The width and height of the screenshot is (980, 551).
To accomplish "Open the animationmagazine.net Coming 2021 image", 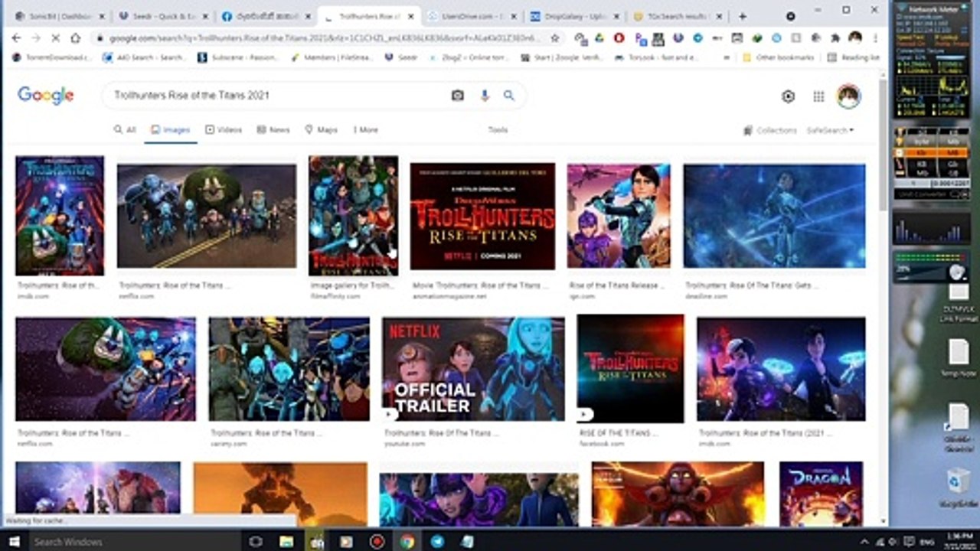I will [482, 216].
